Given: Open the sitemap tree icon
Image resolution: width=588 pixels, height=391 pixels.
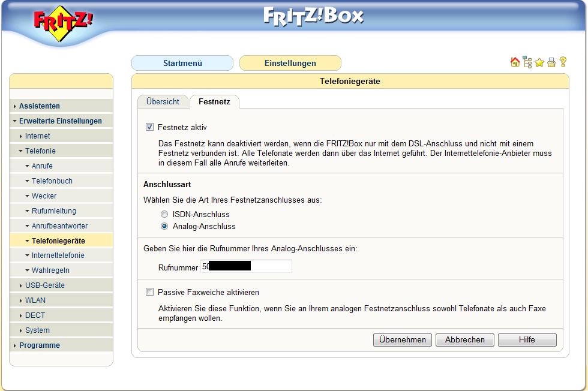Looking at the screenshot, I should pos(527,62).
